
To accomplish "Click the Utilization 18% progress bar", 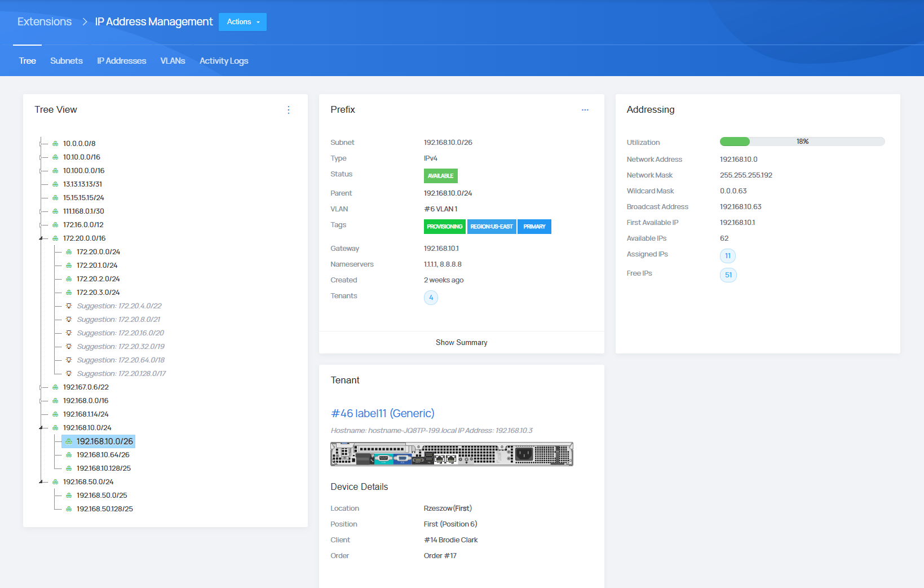I will 802,142.
